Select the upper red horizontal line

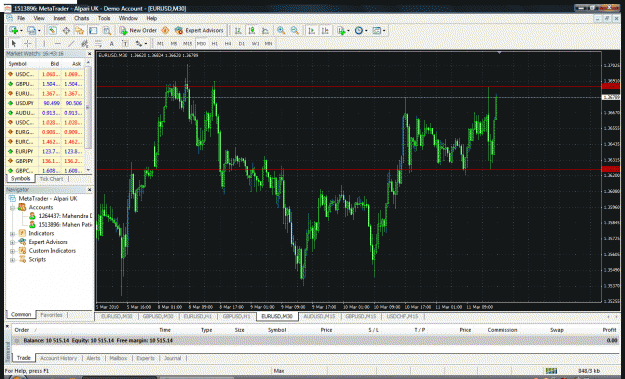348,86
